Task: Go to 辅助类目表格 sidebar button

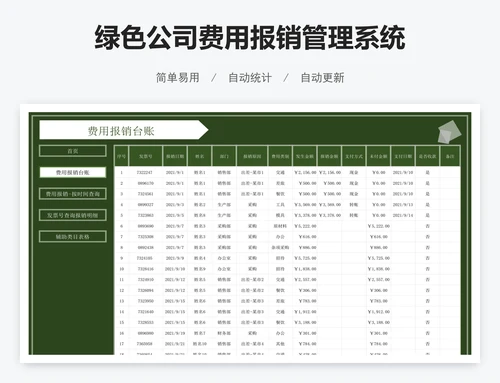Action: (73, 237)
